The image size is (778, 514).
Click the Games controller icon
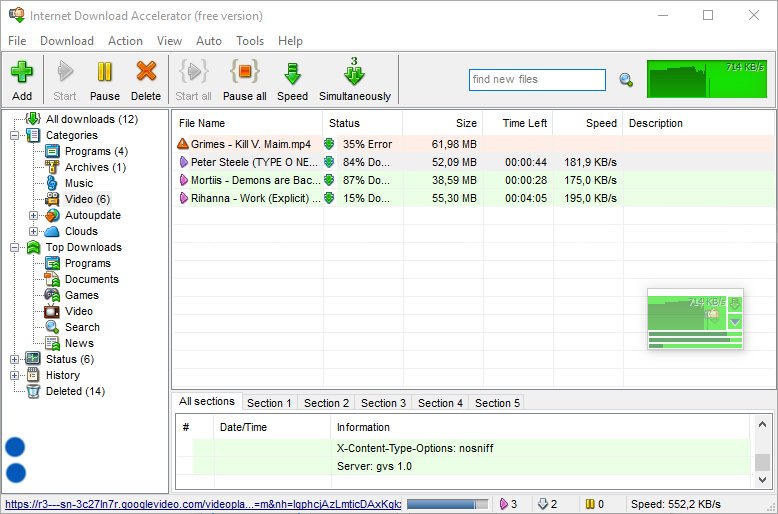tap(52, 295)
